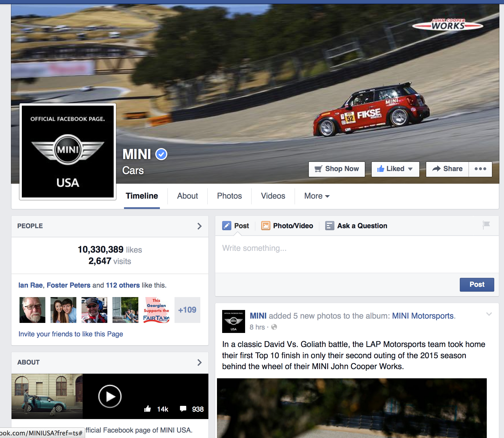Switch to the Timeline tab
The image size is (504, 438).
pos(142,196)
